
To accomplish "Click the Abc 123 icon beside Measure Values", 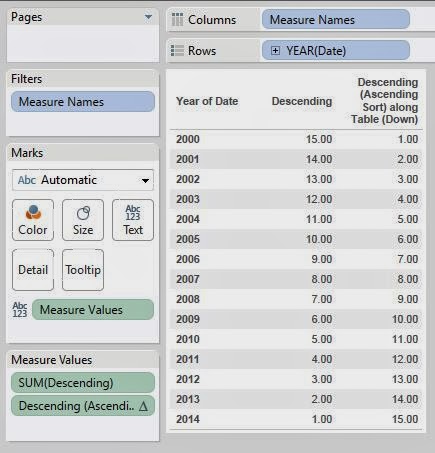I will 20,310.
